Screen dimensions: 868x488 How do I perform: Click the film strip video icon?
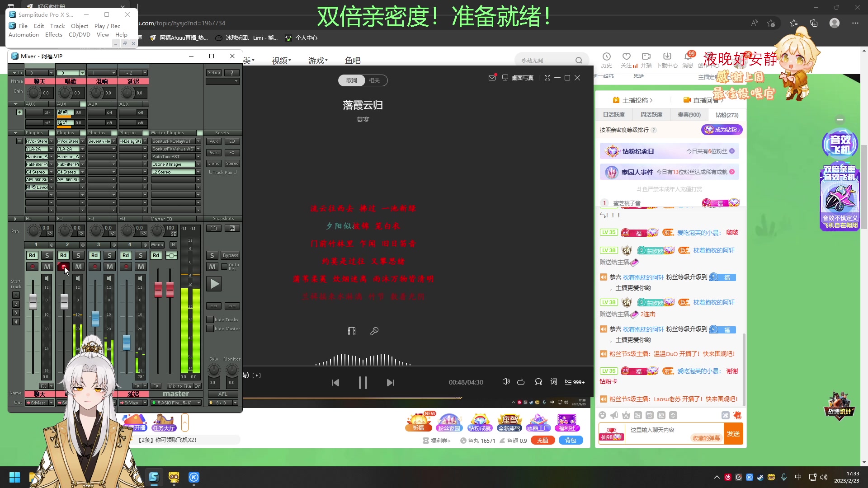point(352,331)
